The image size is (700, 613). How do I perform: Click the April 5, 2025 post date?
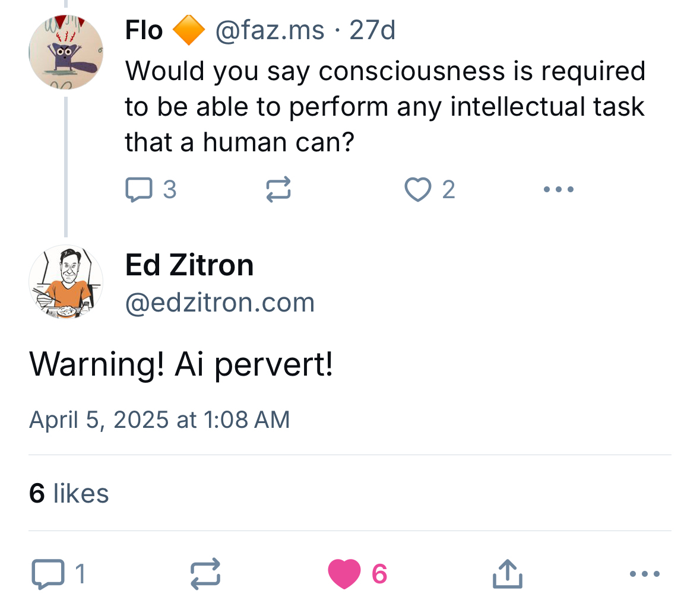point(159,420)
